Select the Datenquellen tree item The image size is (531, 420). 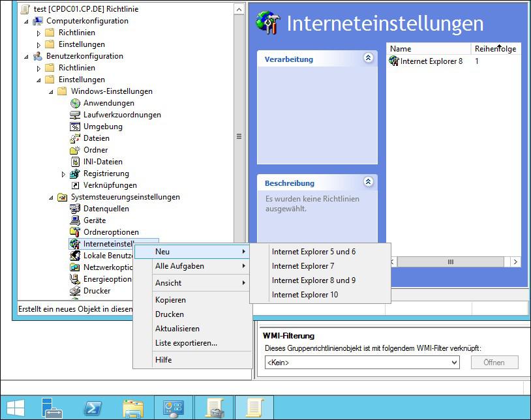tap(106, 209)
